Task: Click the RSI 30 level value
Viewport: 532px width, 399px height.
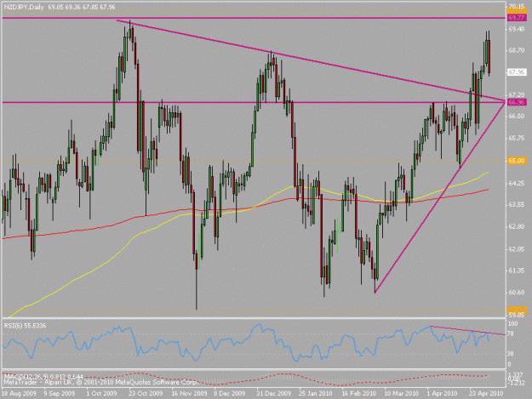Action: point(511,354)
